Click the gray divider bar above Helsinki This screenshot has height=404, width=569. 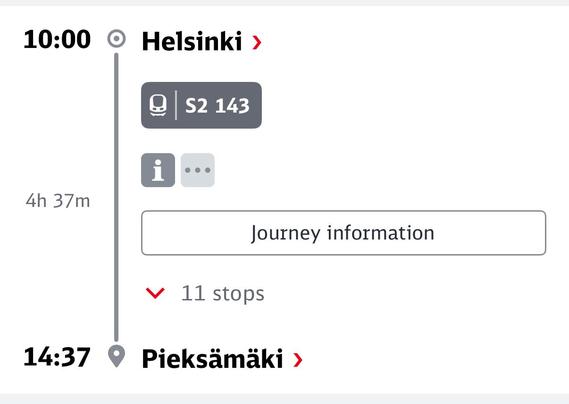(x=284, y=3)
